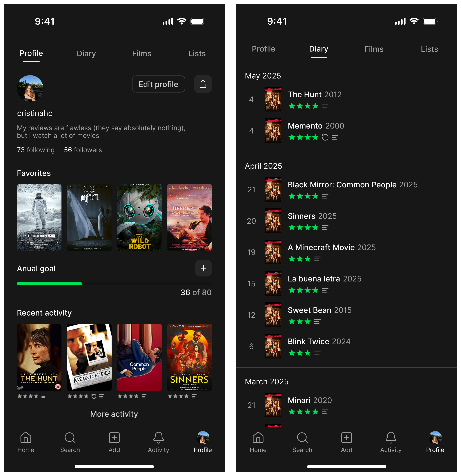Open 56 followers list
The image size is (461, 476).
(83, 150)
